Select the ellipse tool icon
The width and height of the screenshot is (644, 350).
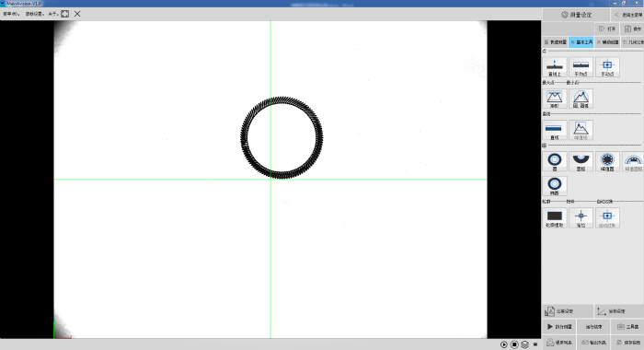pos(555,186)
